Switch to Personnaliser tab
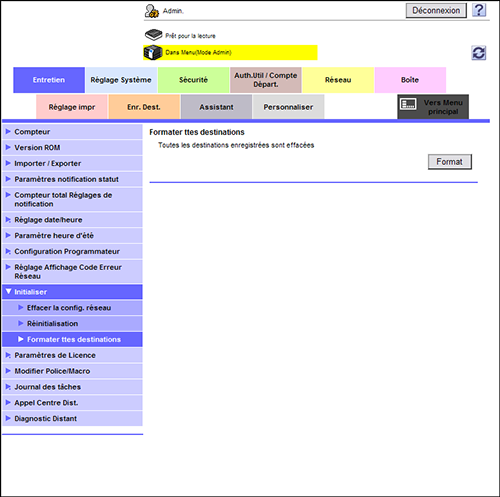The image size is (500, 497). pyautogui.click(x=288, y=107)
